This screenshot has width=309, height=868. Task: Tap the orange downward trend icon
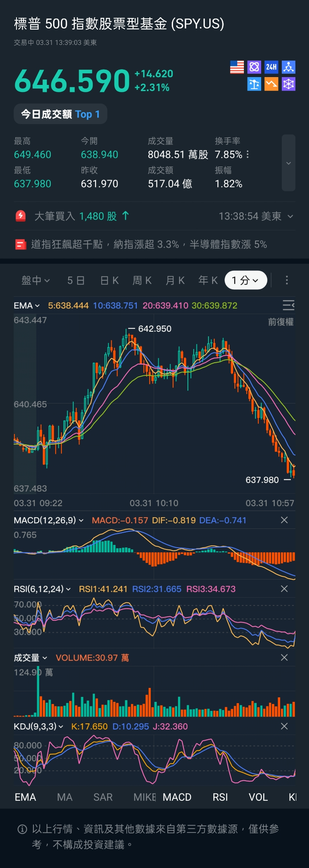click(271, 84)
